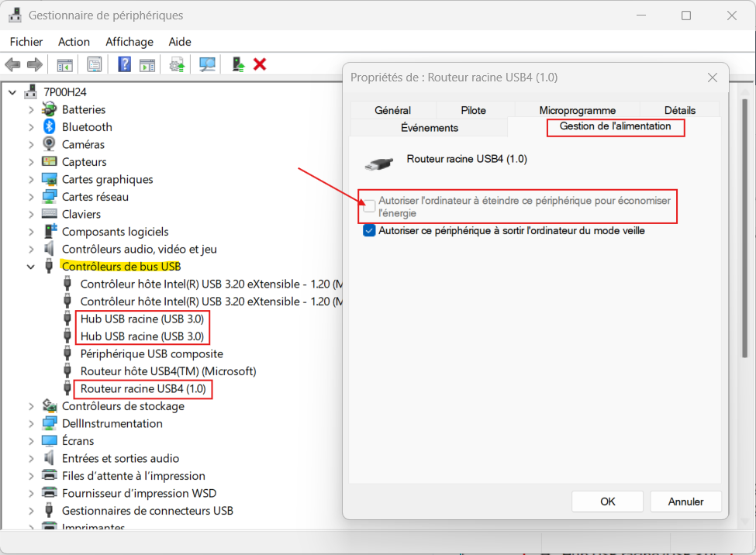Expand the Contrôleurs de stockage category
Image resolution: width=756 pixels, height=555 pixels.
tap(32, 406)
